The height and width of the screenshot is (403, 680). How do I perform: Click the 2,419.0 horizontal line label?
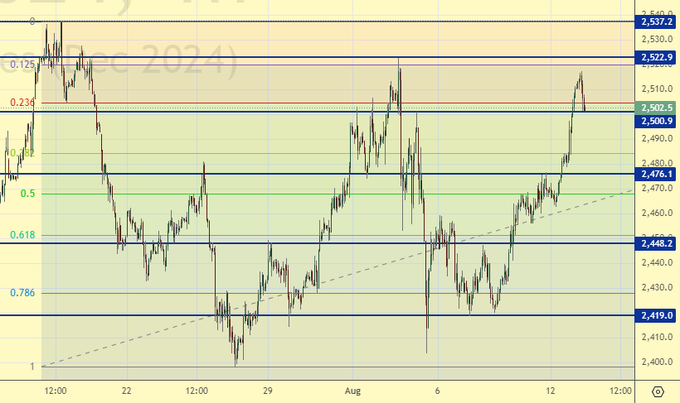pyautogui.click(x=656, y=315)
